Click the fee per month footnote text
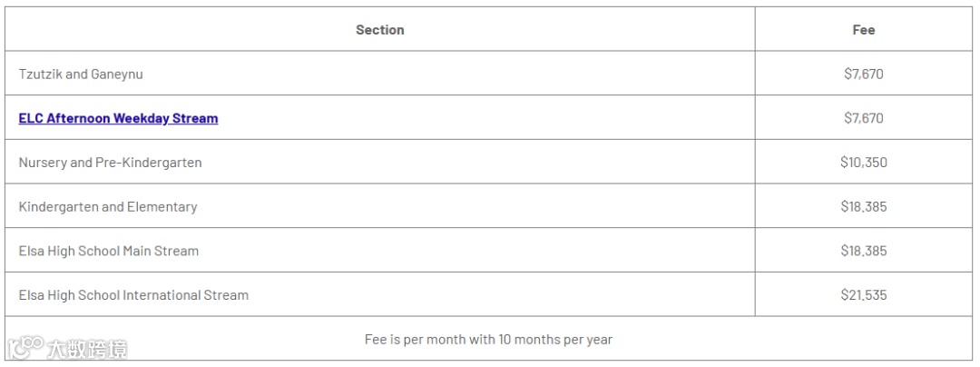980x367 pixels. (x=488, y=340)
